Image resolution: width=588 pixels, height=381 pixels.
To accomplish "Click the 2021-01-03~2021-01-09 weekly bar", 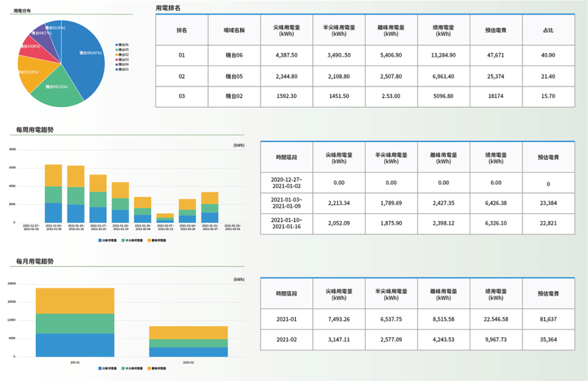I will (x=53, y=194).
